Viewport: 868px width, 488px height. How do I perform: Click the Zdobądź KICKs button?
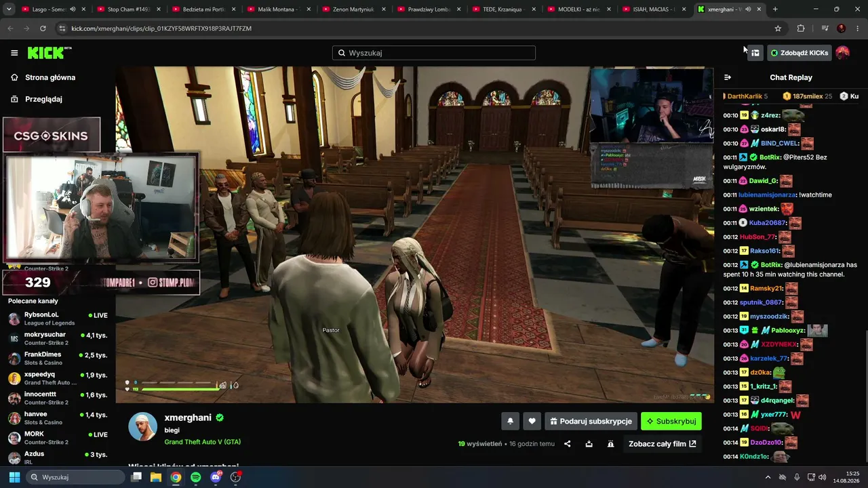pos(800,53)
